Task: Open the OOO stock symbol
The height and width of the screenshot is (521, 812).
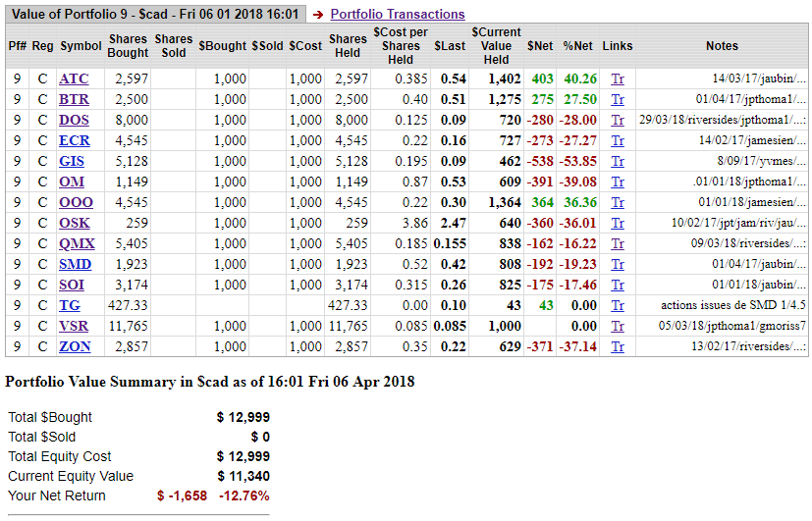Action: coord(76,202)
